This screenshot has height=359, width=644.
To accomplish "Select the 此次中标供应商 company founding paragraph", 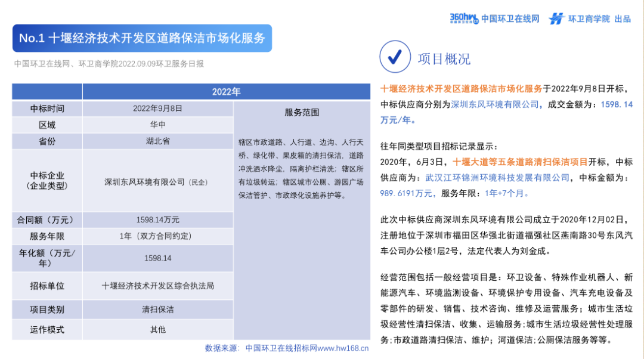I will tap(506, 236).
